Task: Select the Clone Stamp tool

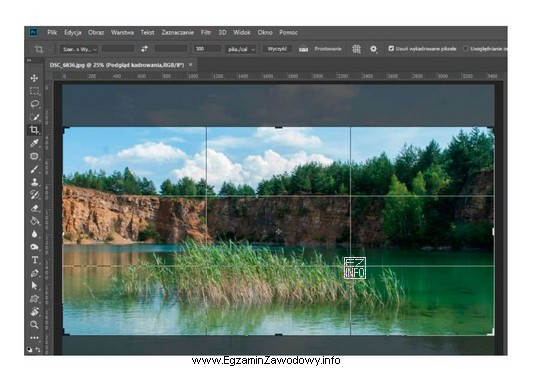Action: [34, 182]
